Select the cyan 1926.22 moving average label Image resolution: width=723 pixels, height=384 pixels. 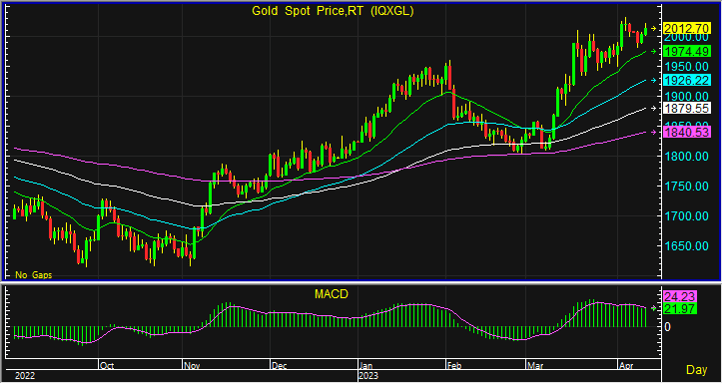tap(687, 81)
